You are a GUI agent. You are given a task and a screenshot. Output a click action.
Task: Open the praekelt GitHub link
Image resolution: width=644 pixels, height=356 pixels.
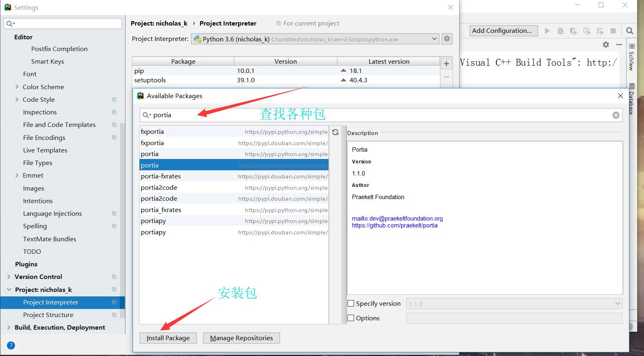tap(395, 225)
